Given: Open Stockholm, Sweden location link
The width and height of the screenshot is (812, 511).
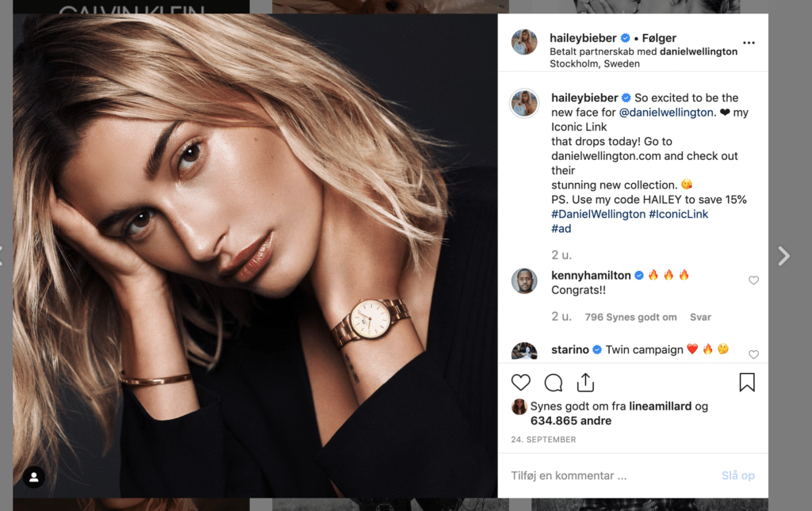Looking at the screenshot, I should (595, 63).
